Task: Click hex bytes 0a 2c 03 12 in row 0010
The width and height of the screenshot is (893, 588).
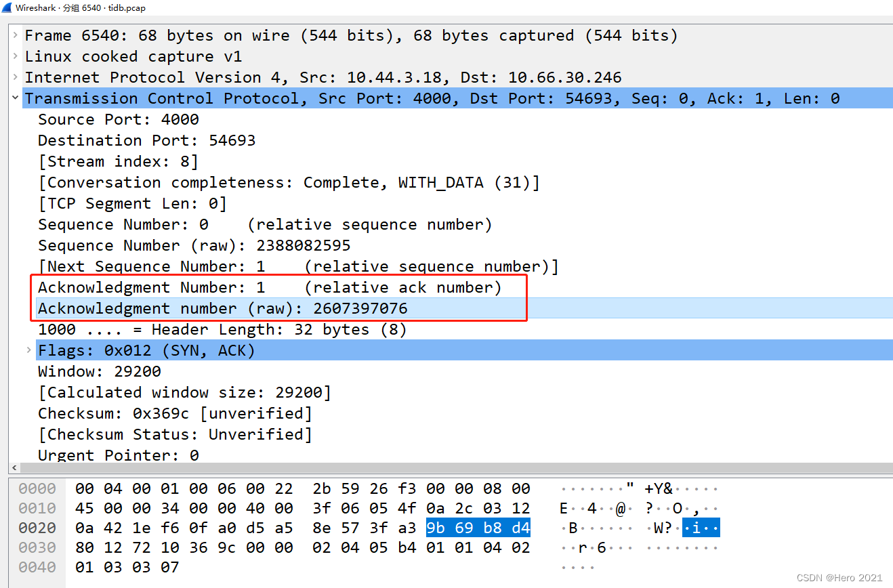Action: (x=478, y=508)
